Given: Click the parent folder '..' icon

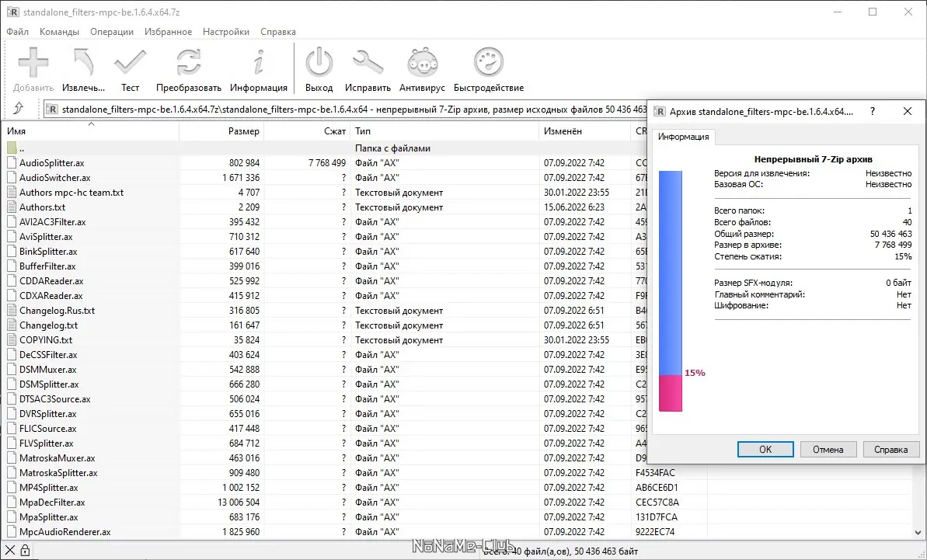Looking at the screenshot, I should point(12,148).
